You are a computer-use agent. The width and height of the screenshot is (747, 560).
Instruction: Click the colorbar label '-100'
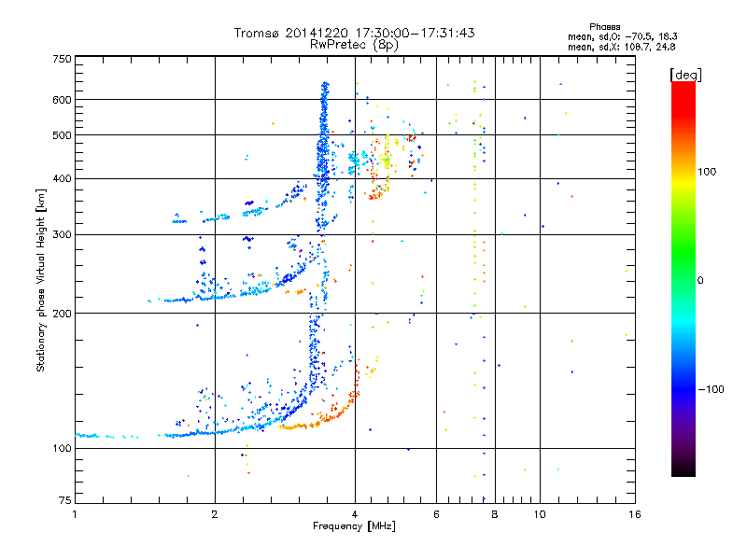[x=711, y=389]
